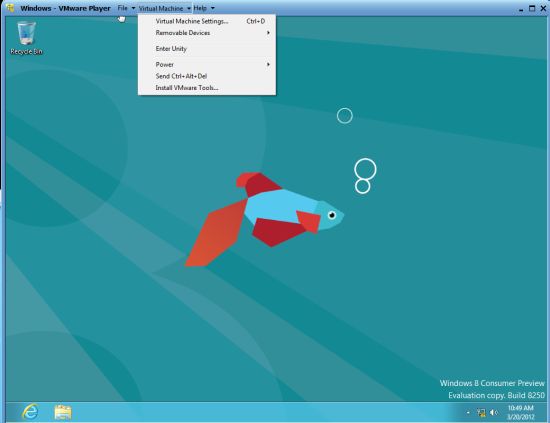550x423 pixels.
Task: Launch Internet Explorer from the taskbar
Action: point(30,412)
